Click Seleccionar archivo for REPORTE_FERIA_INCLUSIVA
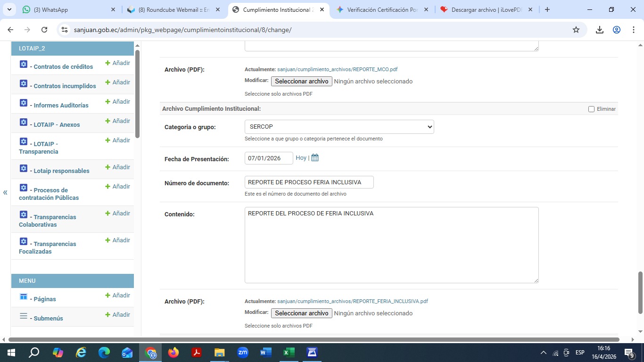Viewport: 644px width, 362px height. 301,313
